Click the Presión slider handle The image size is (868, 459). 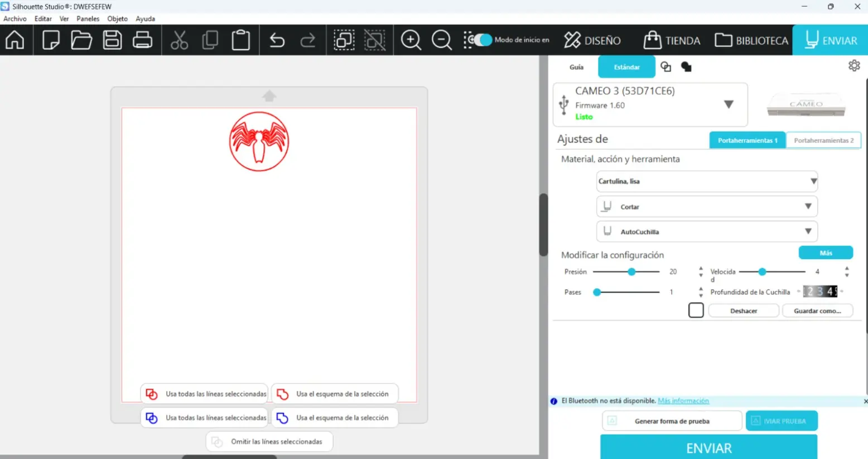pos(631,272)
